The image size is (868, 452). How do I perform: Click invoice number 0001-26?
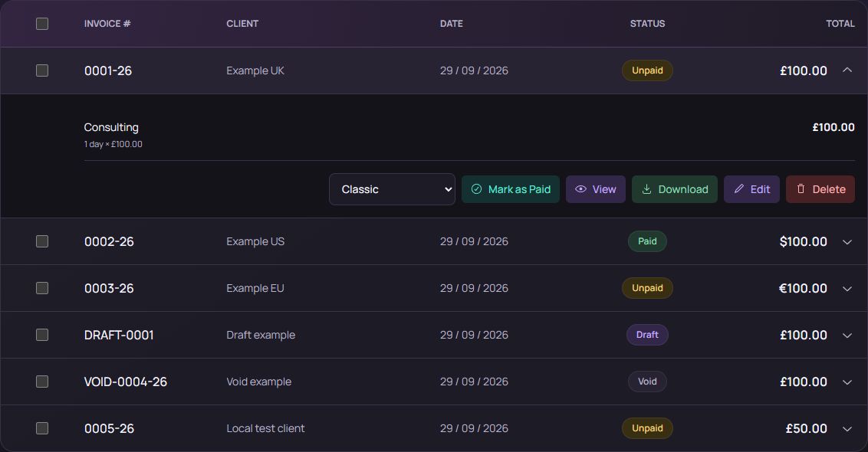click(108, 70)
